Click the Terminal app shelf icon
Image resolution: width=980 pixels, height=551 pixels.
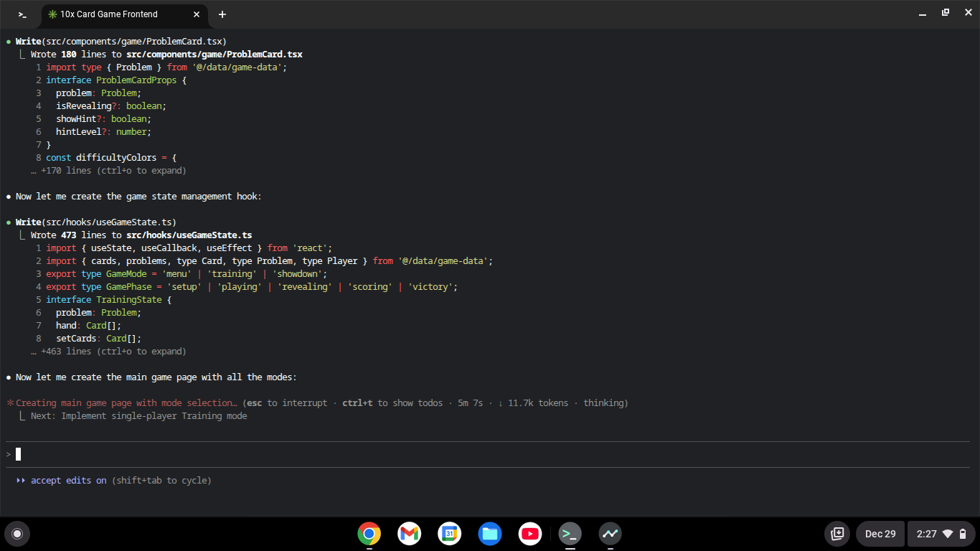[x=570, y=534]
